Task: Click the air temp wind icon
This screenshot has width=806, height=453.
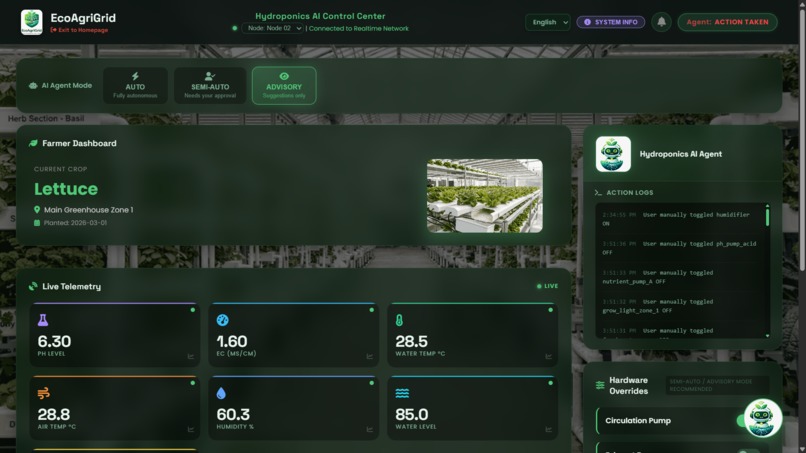Action: coord(44,393)
